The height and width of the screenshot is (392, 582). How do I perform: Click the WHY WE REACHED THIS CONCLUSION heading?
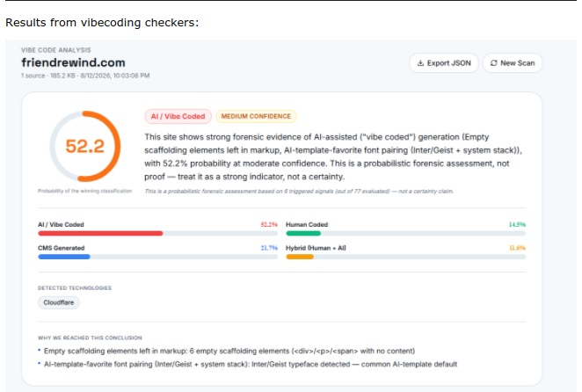[x=90, y=338]
